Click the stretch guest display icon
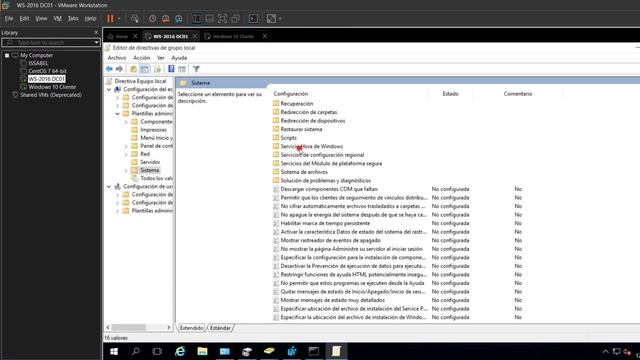The width and height of the screenshot is (640, 360). (271, 18)
